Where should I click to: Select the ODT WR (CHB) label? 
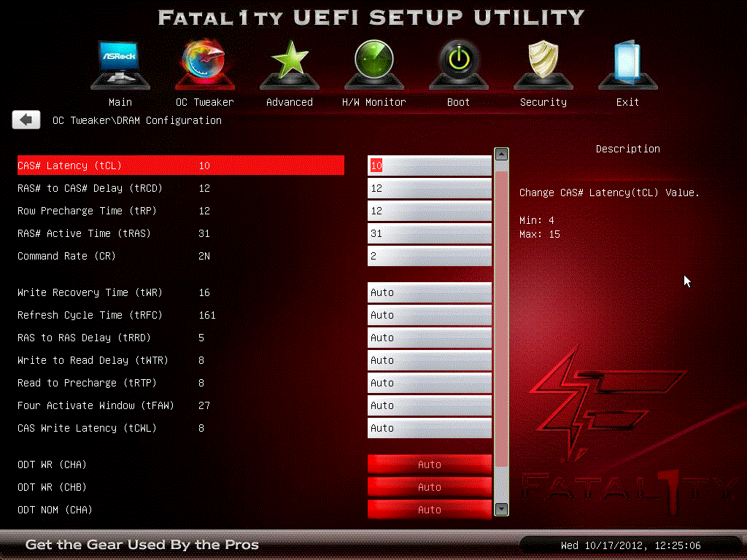[x=52, y=487]
